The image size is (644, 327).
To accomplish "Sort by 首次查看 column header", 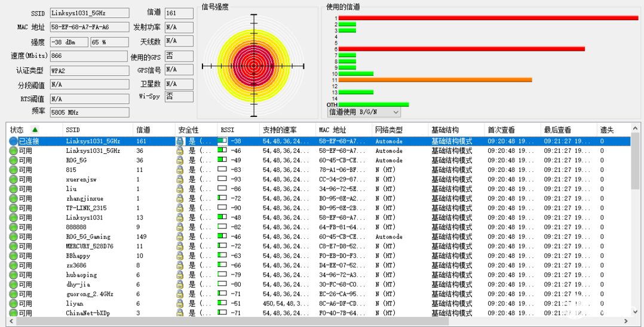I will tap(513, 129).
